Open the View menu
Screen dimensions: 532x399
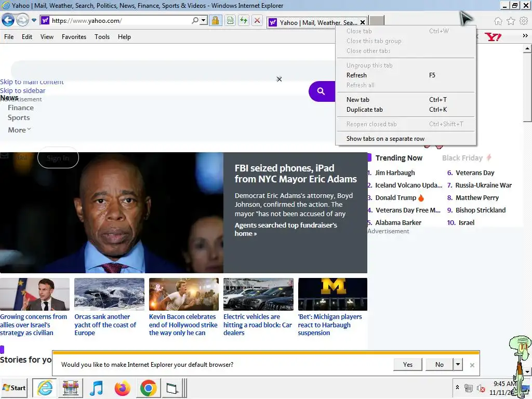47,37
